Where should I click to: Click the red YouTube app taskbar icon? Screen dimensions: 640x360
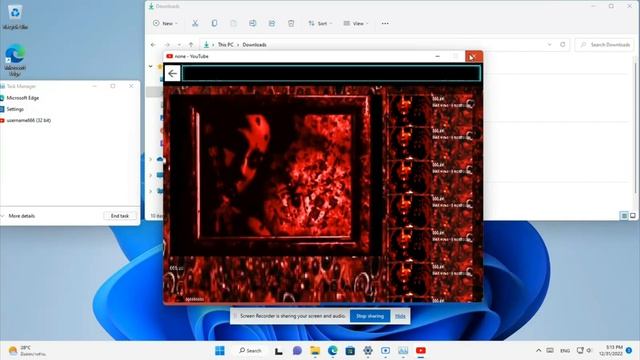(421, 351)
